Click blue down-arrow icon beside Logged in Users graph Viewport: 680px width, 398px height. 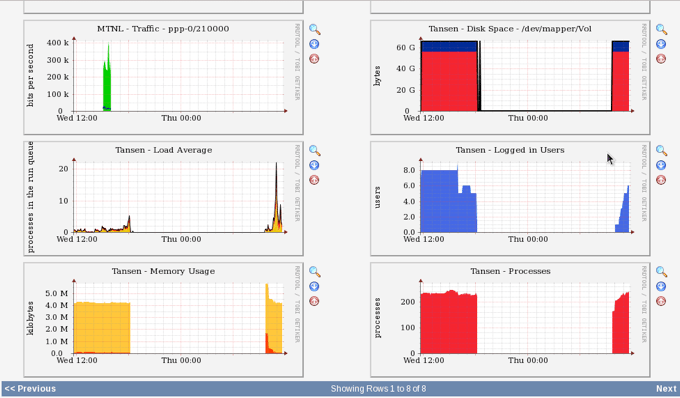661,165
